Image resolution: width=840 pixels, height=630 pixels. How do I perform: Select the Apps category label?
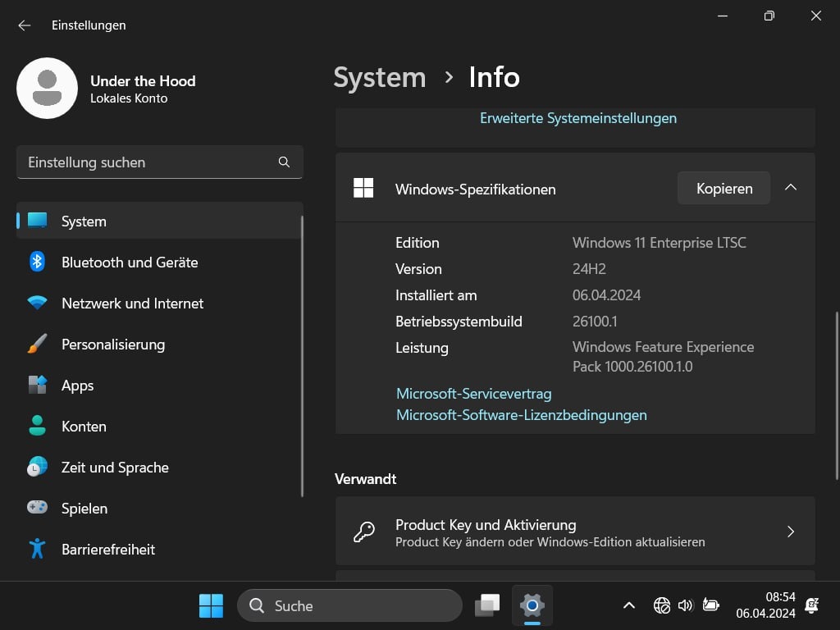point(77,386)
